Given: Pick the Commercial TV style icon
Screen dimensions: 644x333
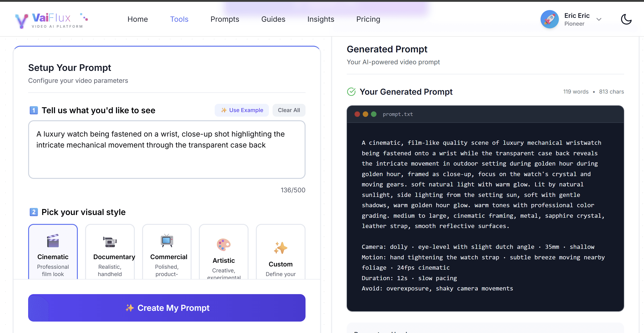Looking at the screenshot, I should 167,241.
